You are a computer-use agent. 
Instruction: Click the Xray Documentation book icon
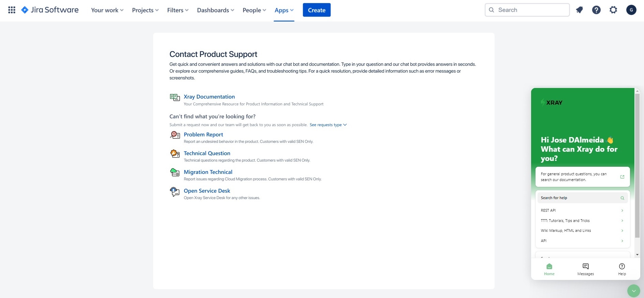tap(175, 98)
